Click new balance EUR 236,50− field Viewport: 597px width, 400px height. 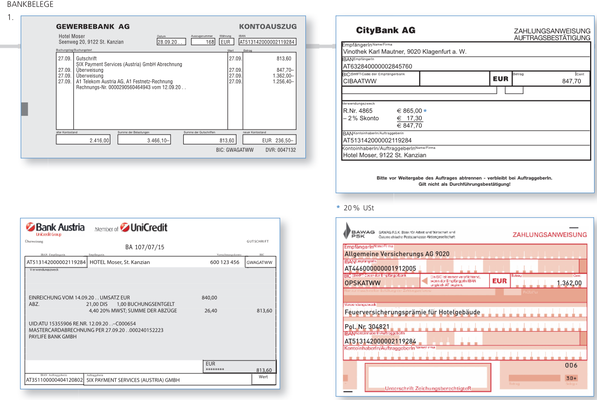(270, 140)
